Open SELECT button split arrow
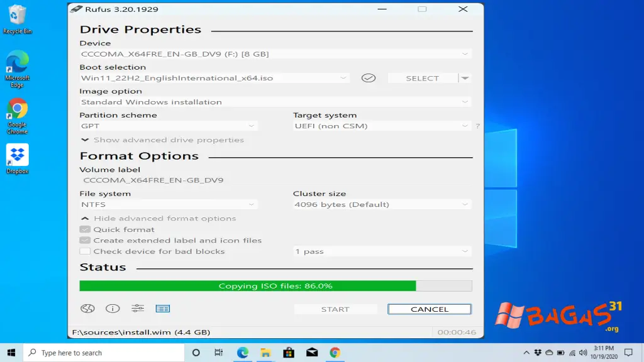Viewport: 644px width, 362px height. coord(465,78)
